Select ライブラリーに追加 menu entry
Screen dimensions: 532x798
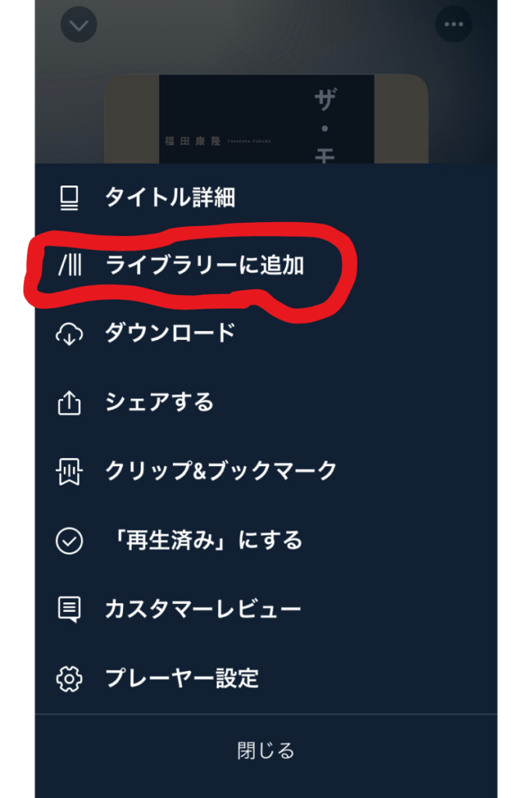tap(266, 265)
